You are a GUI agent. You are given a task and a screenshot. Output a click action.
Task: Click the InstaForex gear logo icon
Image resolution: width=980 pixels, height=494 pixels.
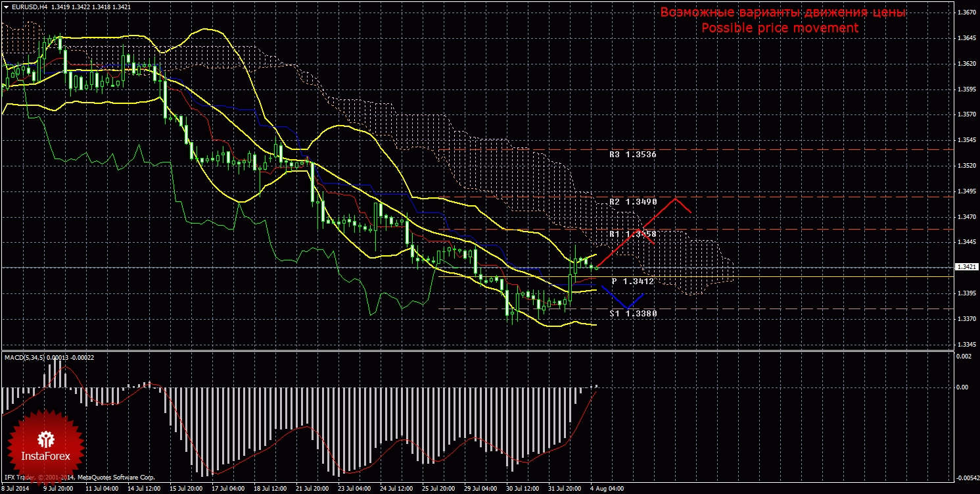[x=45, y=439]
